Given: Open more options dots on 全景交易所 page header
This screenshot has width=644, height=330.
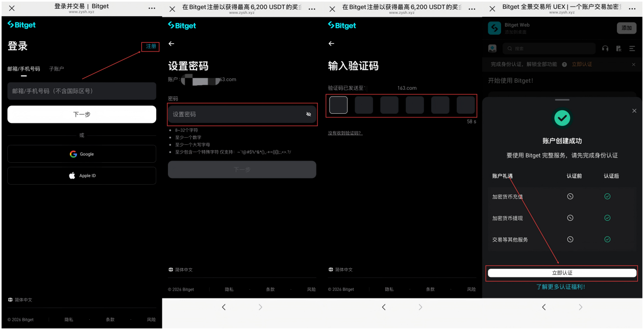Looking at the screenshot, I should (632, 9).
